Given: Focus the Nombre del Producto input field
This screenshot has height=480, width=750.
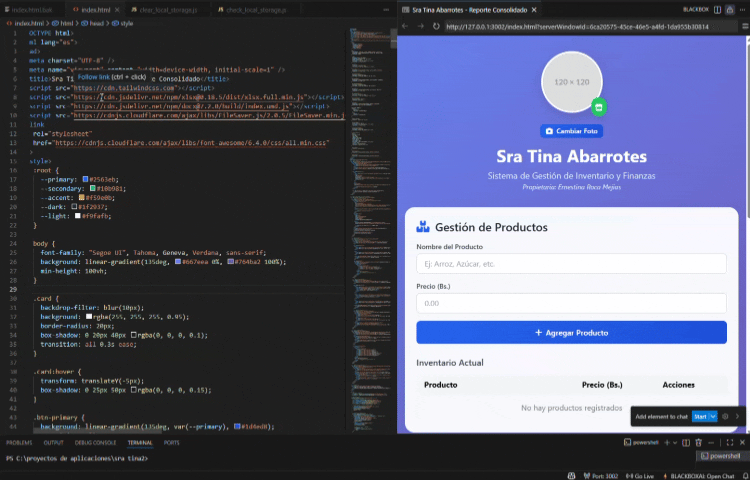Looking at the screenshot, I should pos(571,264).
